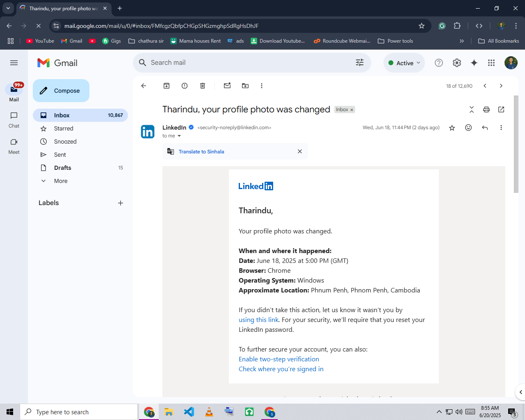The image size is (525, 420).
Task: Open the All Bookmarks folder
Action: (x=499, y=41)
